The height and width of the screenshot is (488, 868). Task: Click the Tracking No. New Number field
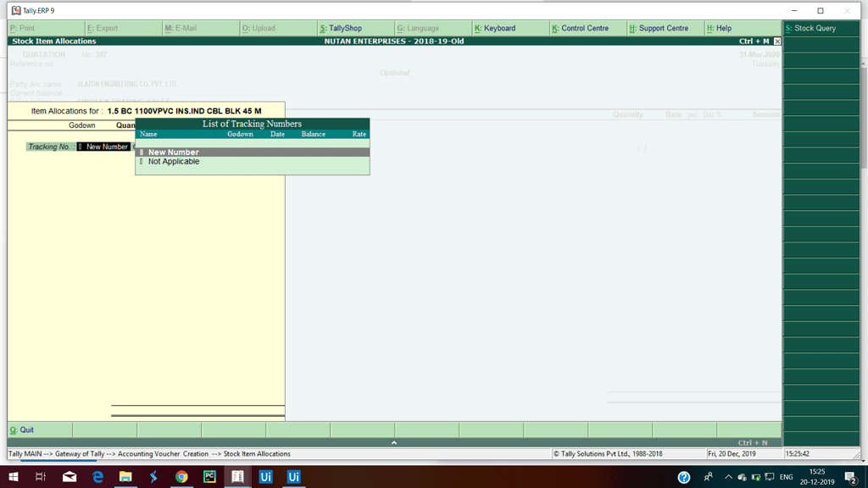point(103,147)
